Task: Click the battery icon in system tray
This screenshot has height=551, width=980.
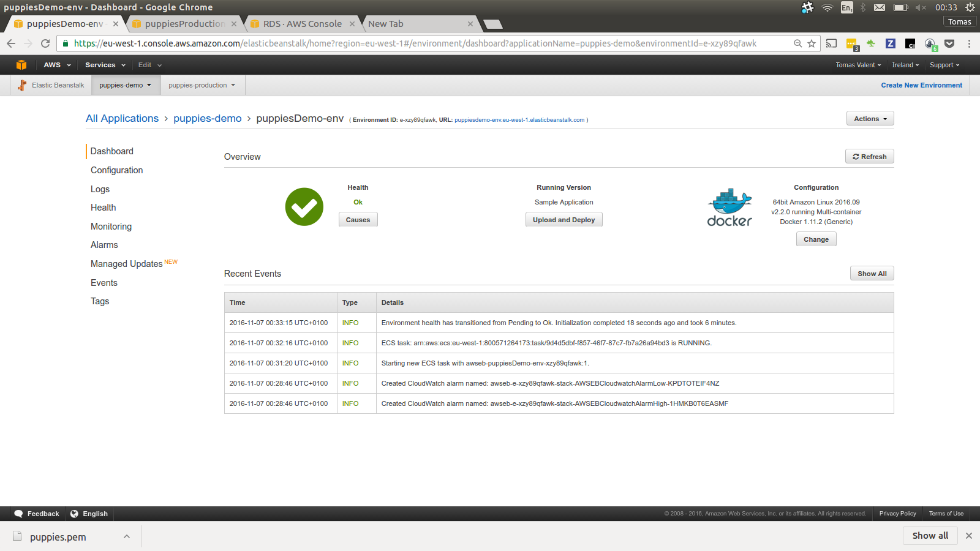Action: [900, 7]
